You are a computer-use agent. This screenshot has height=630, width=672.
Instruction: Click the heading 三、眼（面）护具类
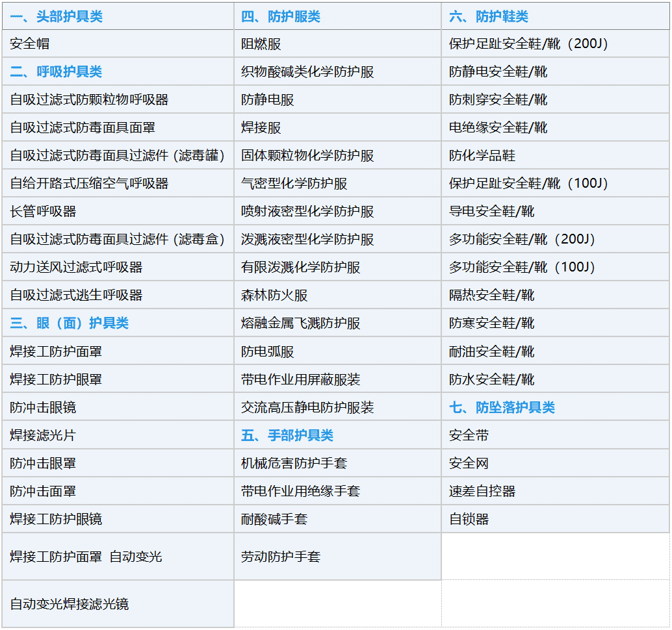[x=70, y=323]
